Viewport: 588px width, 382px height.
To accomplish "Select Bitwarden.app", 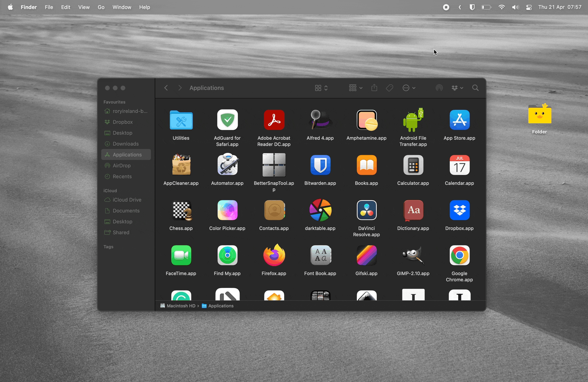I will tap(320, 165).
